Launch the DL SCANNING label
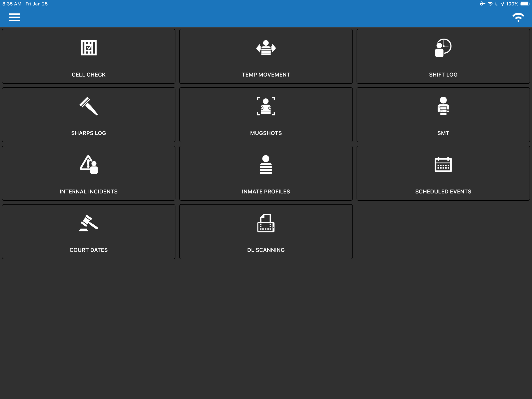Image resolution: width=532 pixels, height=399 pixels. click(x=266, y=250)
